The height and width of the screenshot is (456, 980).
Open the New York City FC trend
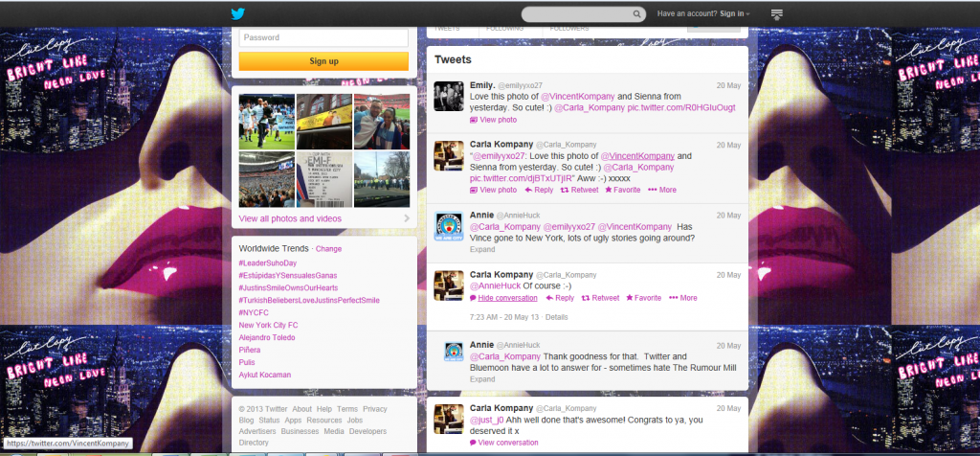(x=268, y=326)
